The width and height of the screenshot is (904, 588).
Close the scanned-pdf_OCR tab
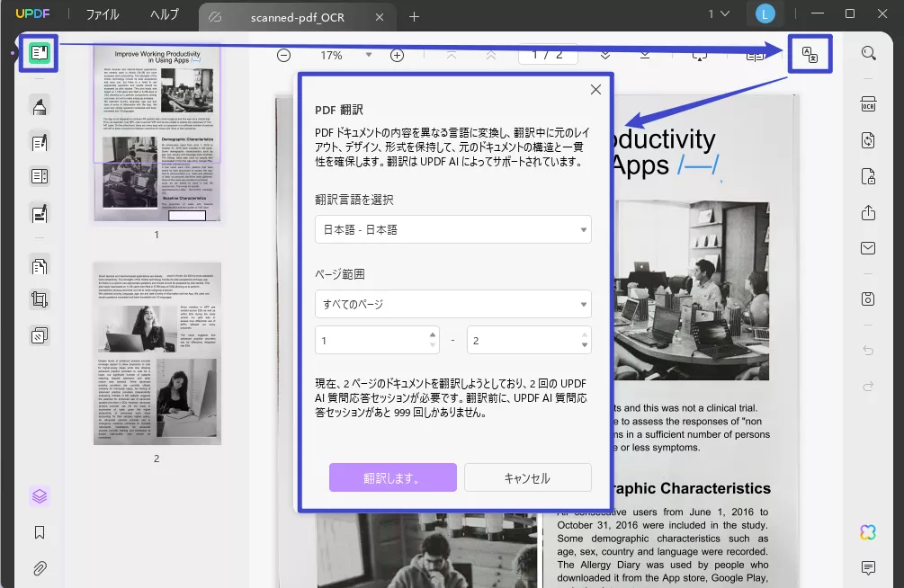380,17
